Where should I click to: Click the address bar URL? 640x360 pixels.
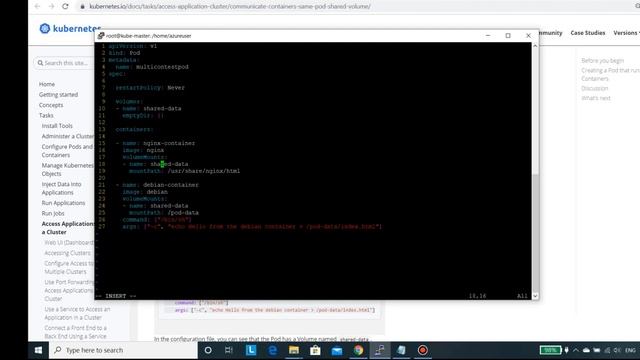(x=230, y=7)
